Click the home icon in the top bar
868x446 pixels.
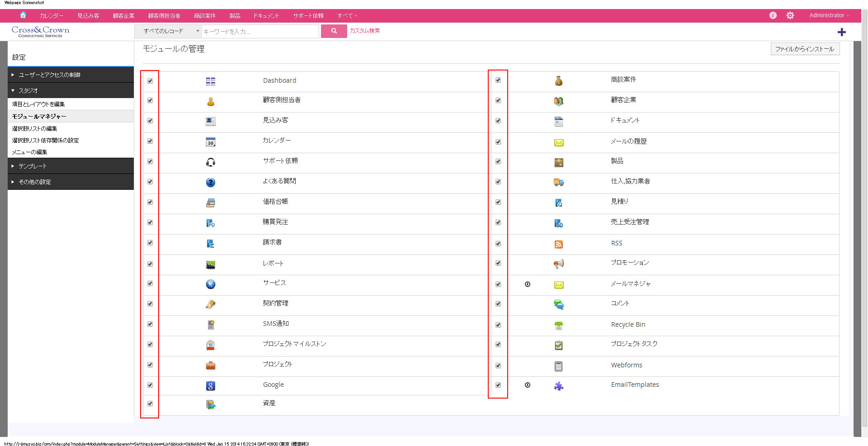pyautogui.click(x=23, y=15)
